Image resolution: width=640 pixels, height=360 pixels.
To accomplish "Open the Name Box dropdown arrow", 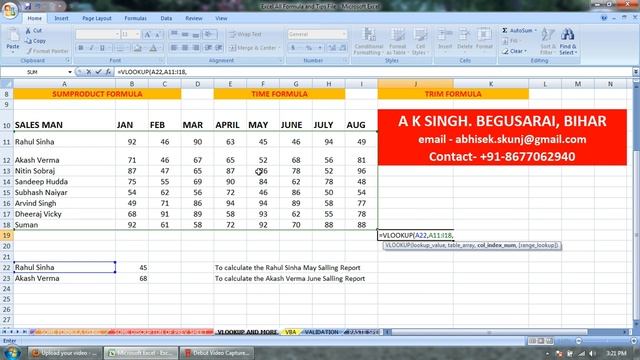I will click(x=70, y=72).
